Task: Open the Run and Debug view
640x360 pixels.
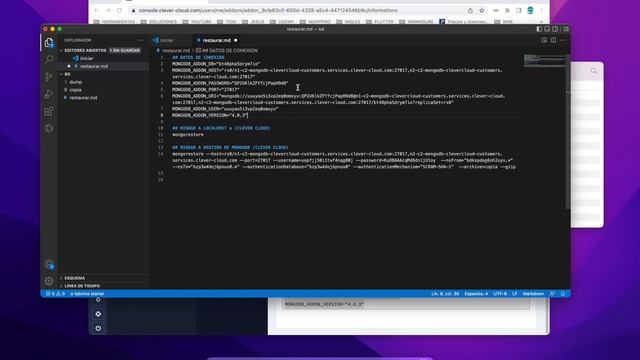Action: coord(49,94)
